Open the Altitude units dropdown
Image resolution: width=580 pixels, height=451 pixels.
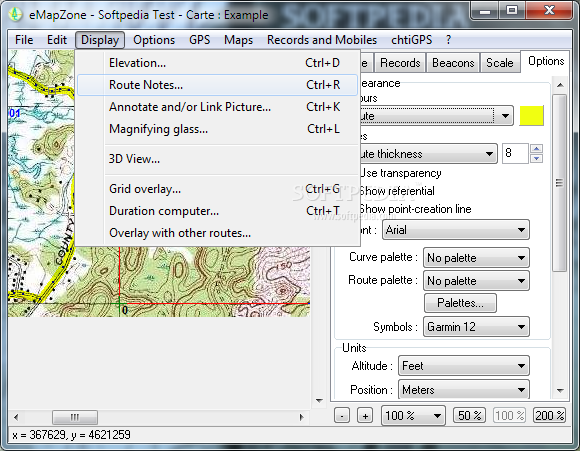click(x=464, y=366)
